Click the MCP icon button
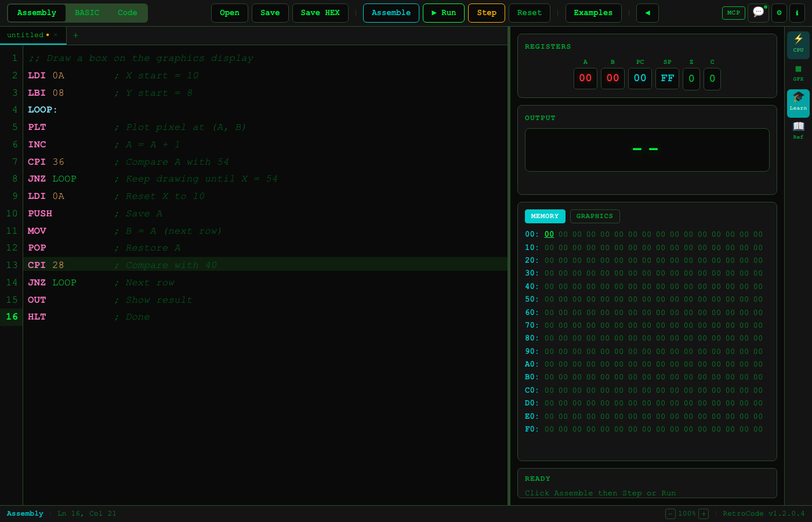The width and height of the screenshot is (812, 522). 733,12
